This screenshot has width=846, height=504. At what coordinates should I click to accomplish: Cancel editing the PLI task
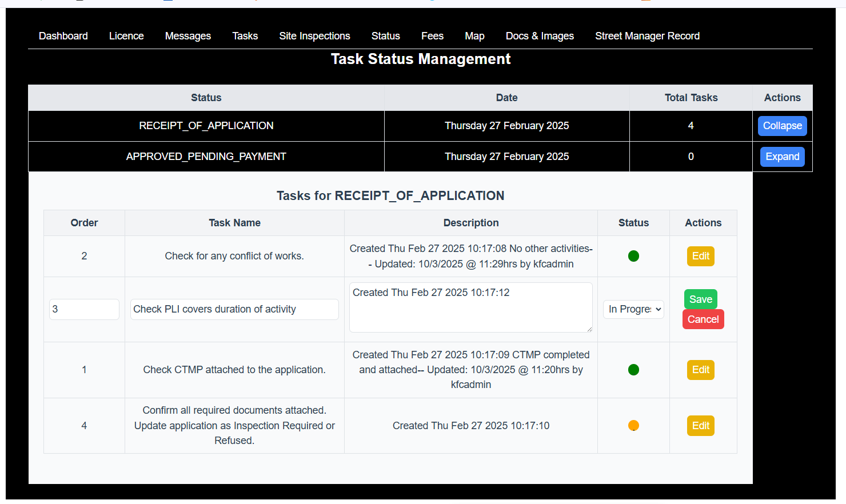(x=703, y=319)
